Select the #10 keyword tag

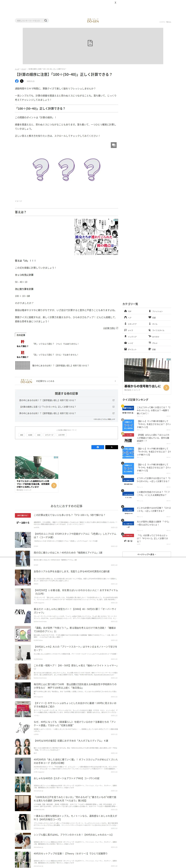click(39, 435)
